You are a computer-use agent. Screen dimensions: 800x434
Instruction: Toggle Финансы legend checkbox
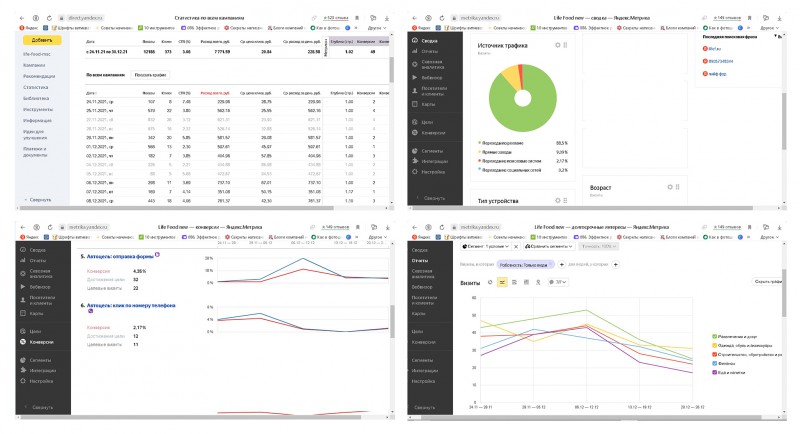pos(714,364)
